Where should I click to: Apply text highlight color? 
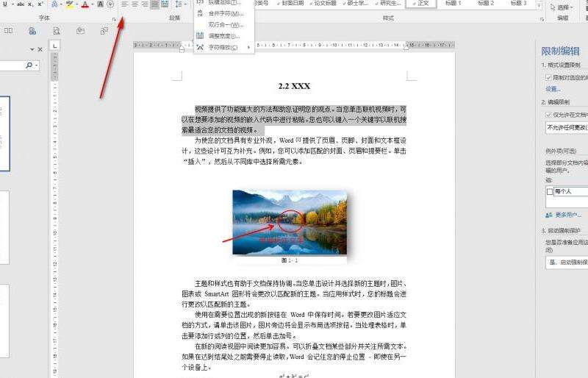click(x=69, y=4)
